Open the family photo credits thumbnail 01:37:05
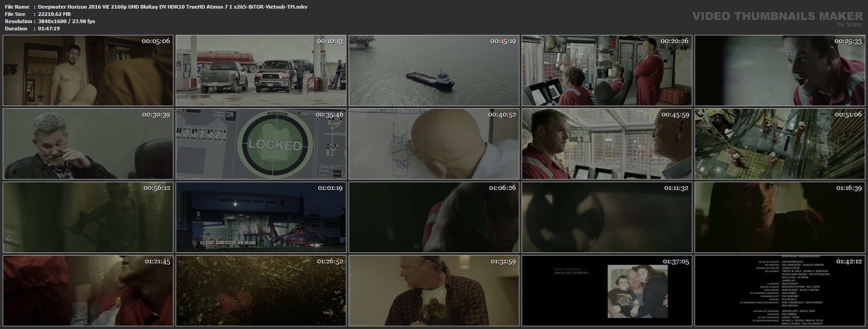 click(x=607, y=291)
